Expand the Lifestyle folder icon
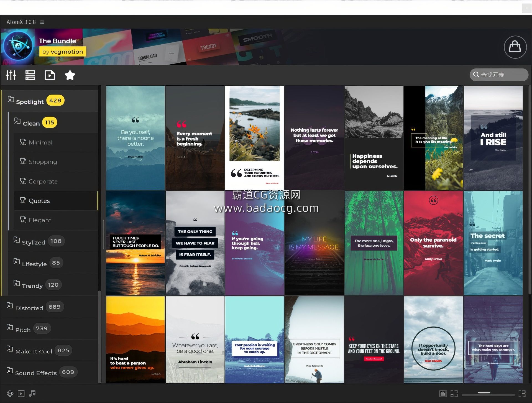 pyautogui.click(x=16, y=261)
